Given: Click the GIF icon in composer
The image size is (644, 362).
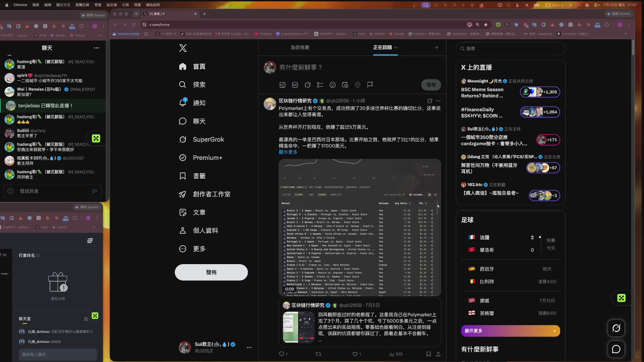Looking at the screenshot, I should 295,85.
